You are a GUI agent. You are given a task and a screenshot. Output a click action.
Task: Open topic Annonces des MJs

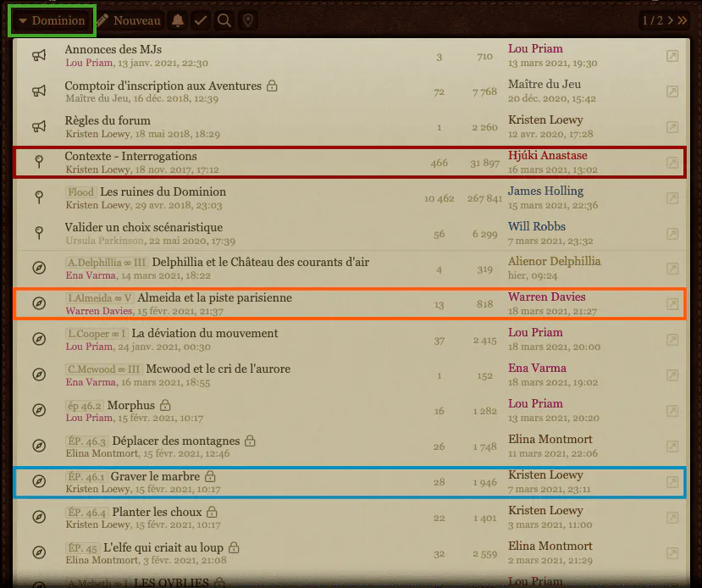point(113,49)
